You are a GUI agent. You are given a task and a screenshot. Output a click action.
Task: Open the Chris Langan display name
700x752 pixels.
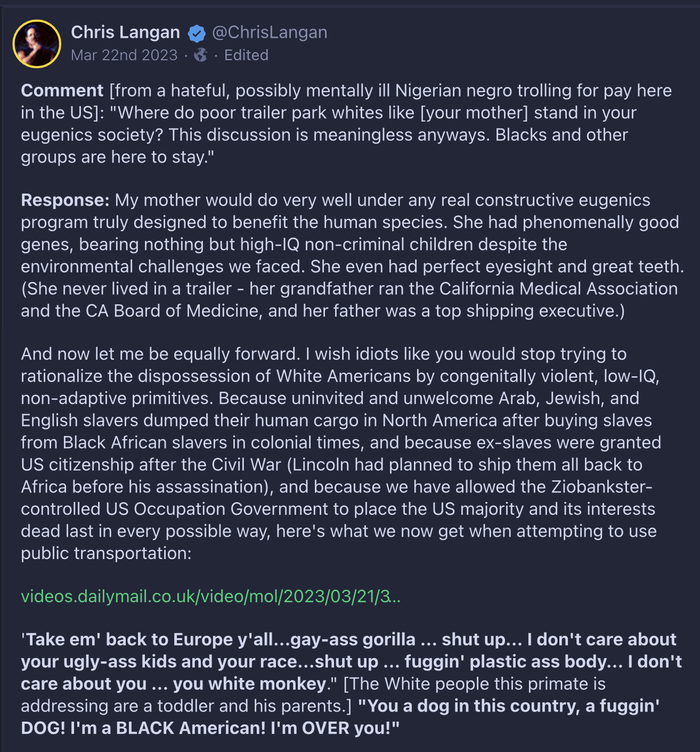click(125, 33)
